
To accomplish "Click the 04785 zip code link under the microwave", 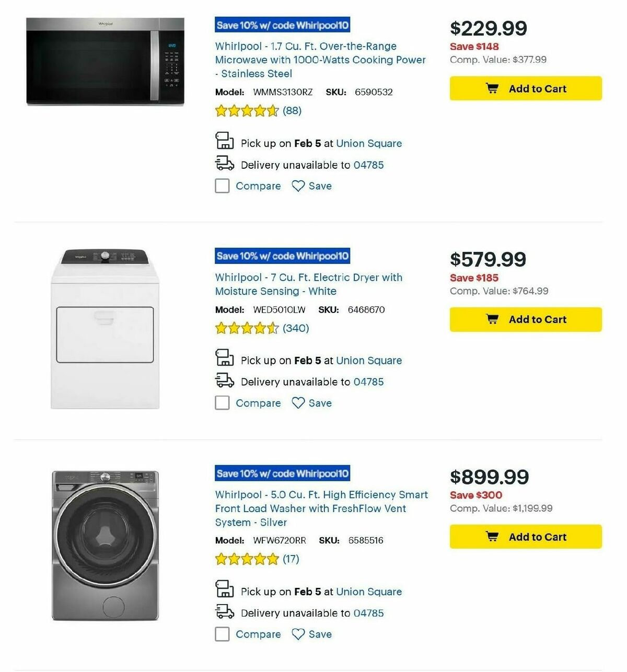I will pyautogui.click(x=369, y=165).
